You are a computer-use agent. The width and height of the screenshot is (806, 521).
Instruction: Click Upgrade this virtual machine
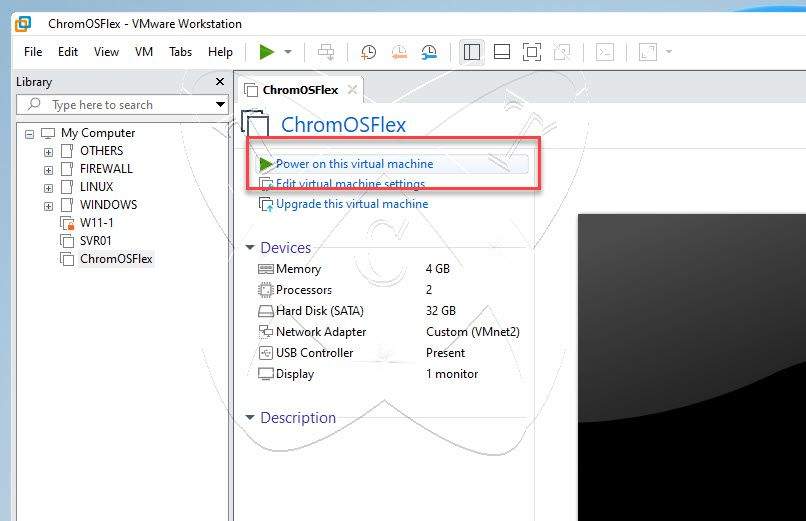352,204
